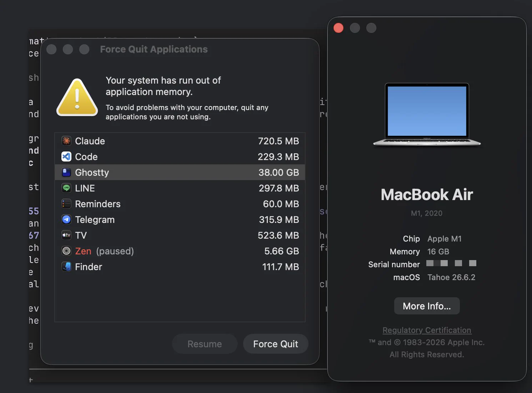Select the Ghostty row name

tap(92, 173)
